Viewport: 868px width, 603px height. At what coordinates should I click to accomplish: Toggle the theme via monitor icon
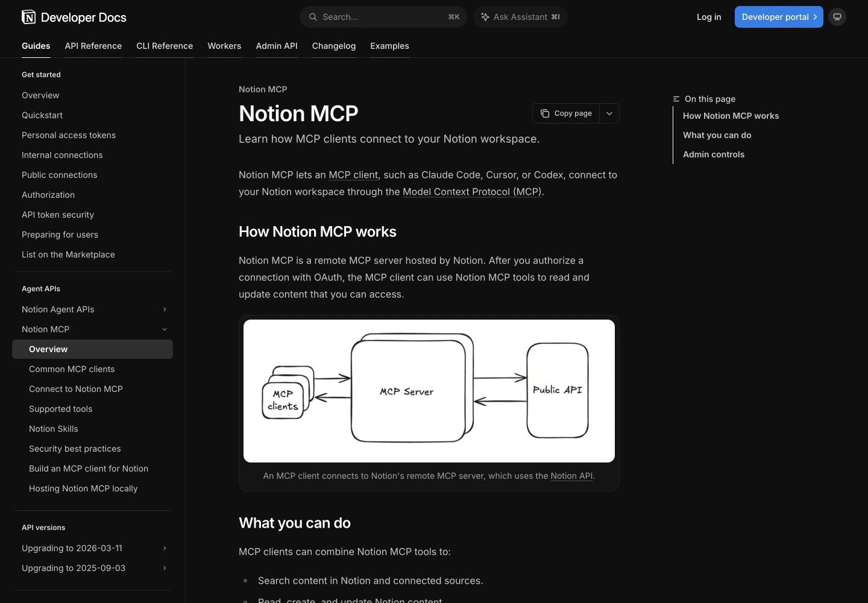pyautogui.click(x=837, y=17)
